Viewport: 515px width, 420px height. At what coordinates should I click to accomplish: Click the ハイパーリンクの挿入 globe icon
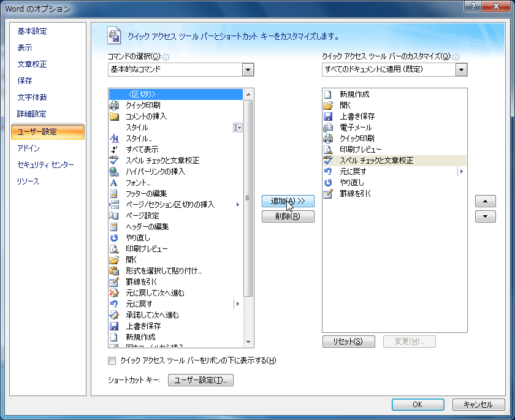(x=114, y=172)
